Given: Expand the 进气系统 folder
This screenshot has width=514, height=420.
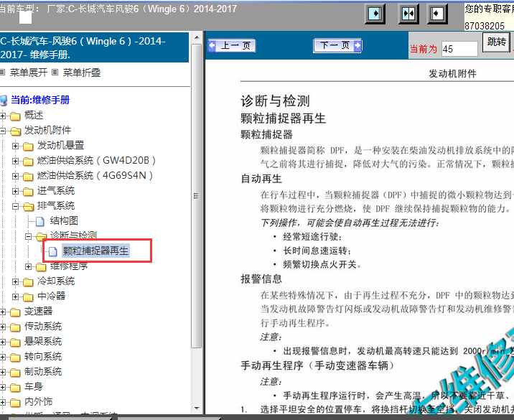Looking at the screenshot, I should (15, 191).
